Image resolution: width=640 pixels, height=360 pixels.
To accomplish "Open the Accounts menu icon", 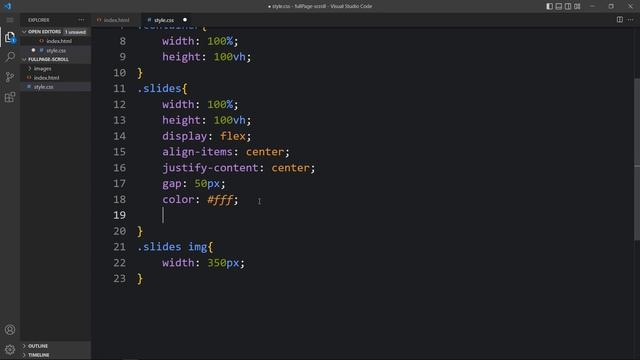I will 10,329.
